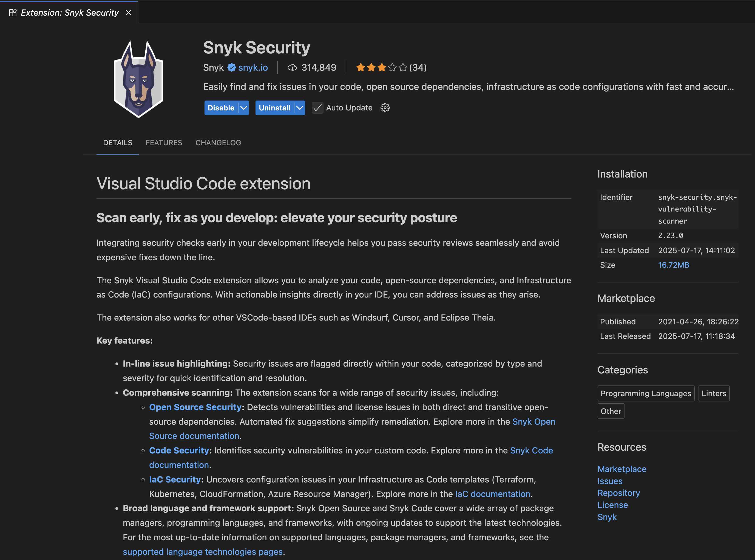Click the star rating icons
Image resolution: width=755 pixels, height=560 pixels.
(381, 67)
